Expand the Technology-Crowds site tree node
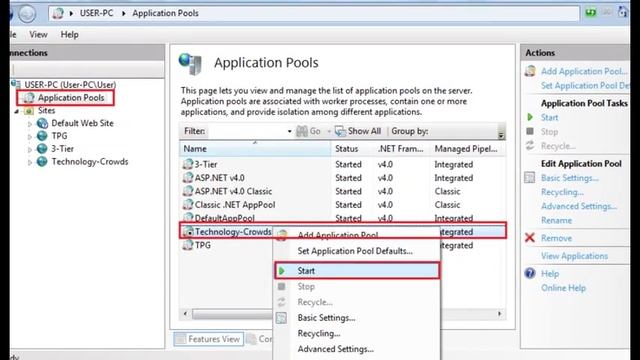 coord(30,162)
